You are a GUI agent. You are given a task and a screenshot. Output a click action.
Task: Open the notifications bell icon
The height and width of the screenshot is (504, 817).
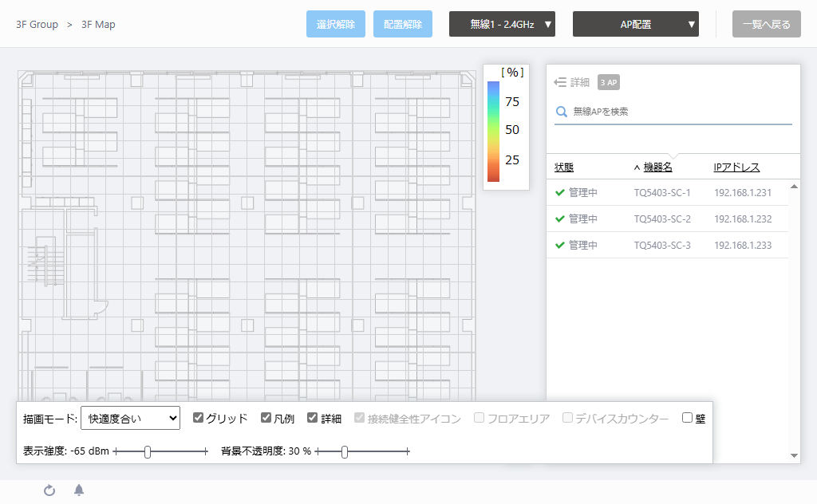click(x=79, y=490)
